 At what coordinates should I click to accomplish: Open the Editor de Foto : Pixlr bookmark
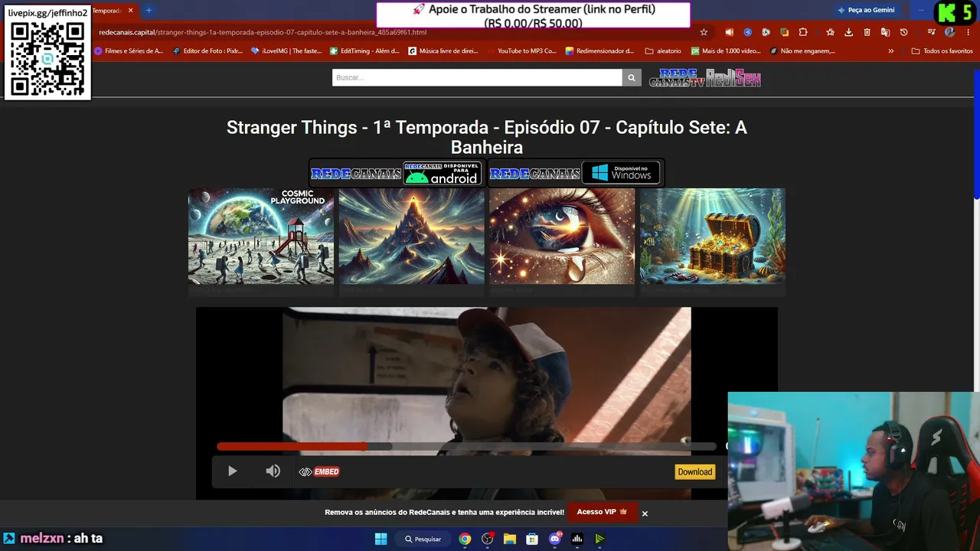coord(207,51)
